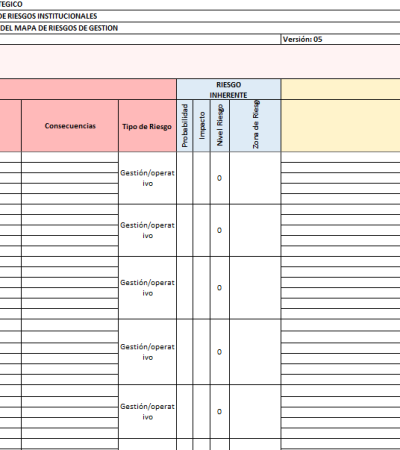
Task: Click the empty pale pink banner row
Action: point(200,62)
